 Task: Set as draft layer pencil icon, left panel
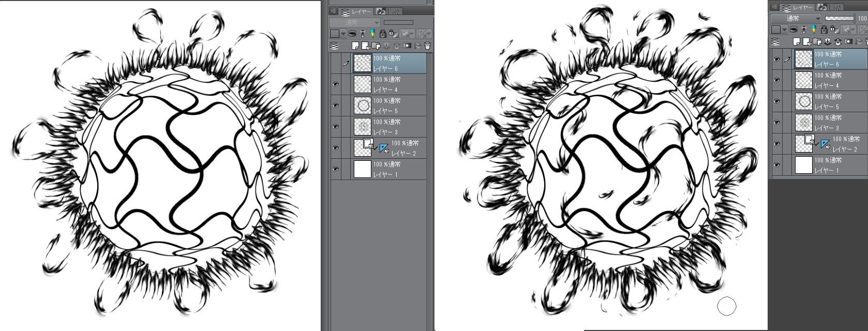click(x=372, y=34)
